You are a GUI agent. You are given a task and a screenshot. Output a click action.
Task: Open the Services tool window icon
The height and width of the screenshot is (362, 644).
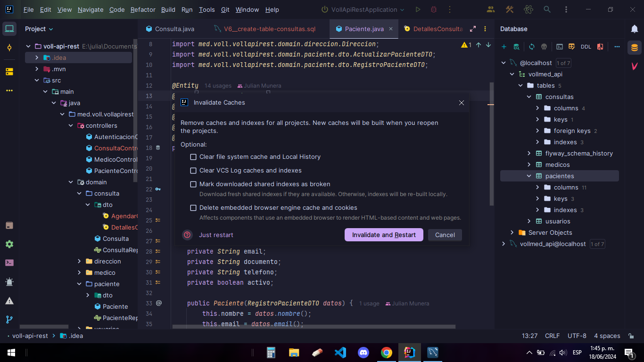point(9,244)
